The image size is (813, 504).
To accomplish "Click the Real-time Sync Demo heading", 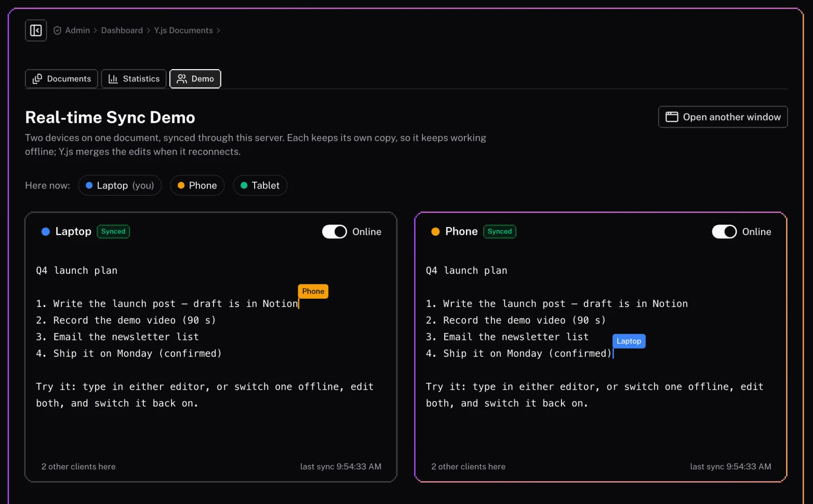I will [110, 117].
